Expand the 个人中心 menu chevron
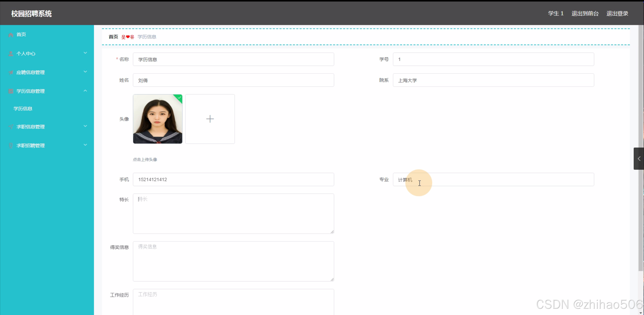This screenshot has height=315, width=644. click(85, 53)
